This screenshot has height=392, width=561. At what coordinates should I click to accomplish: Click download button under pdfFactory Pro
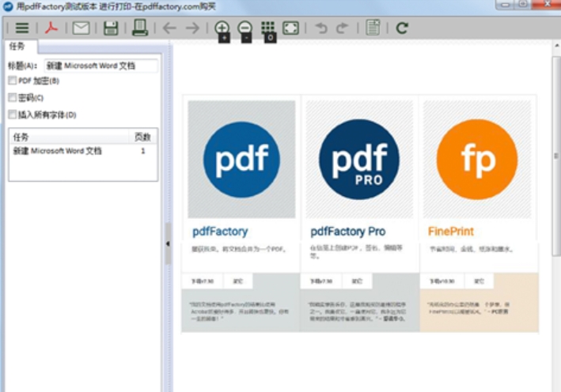[321, 281]
